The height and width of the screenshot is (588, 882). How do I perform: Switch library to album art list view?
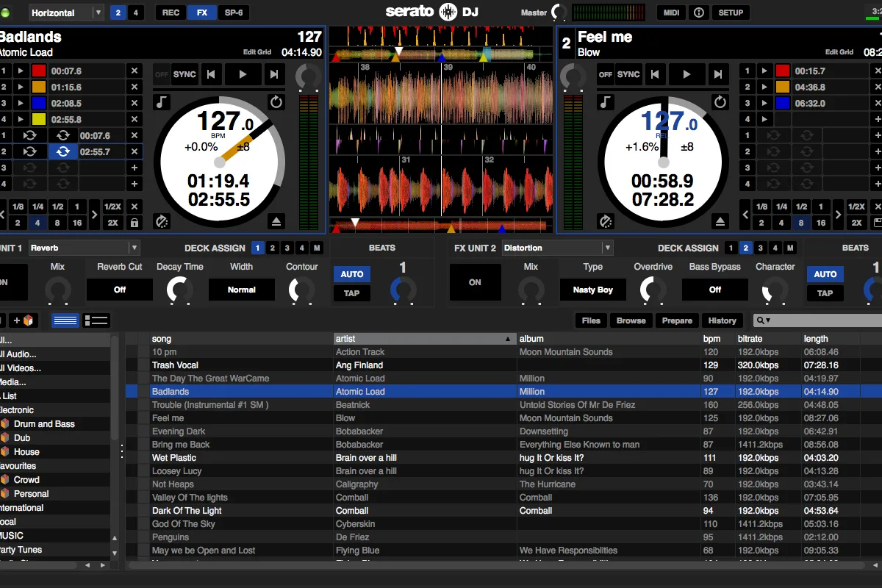pyautogui.click(x=96, y=320)
